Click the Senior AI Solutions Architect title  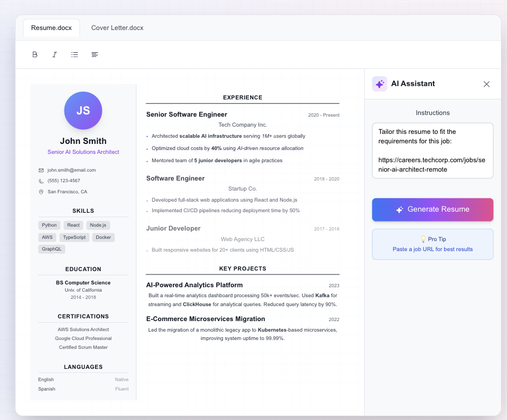pyautogui.click(x=83, y=152)
